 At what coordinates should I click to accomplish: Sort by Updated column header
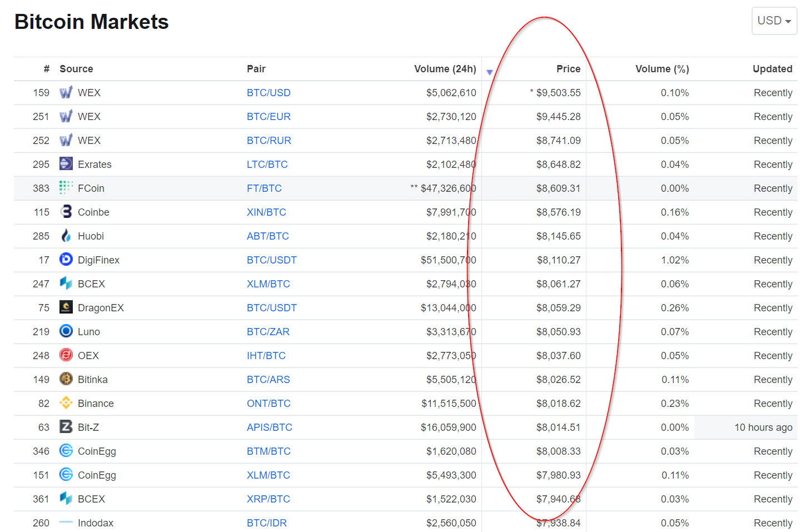(772, 69)
